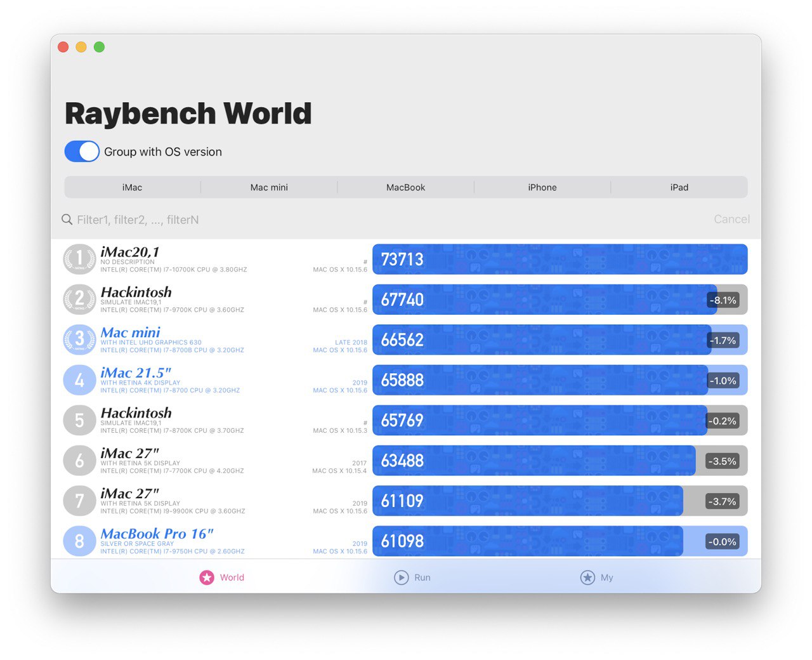812x660 pixels.
Task: Click the -8.1% difference badge
Action: coord(723,300)
